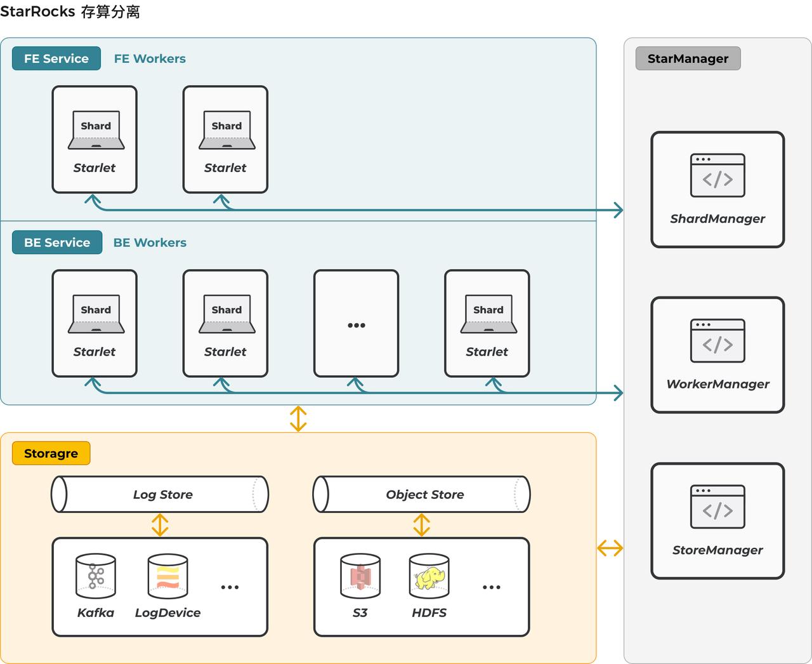
Task: Click the first BE Worker Shard laptop icon
Action: click(x=96, y=314)
